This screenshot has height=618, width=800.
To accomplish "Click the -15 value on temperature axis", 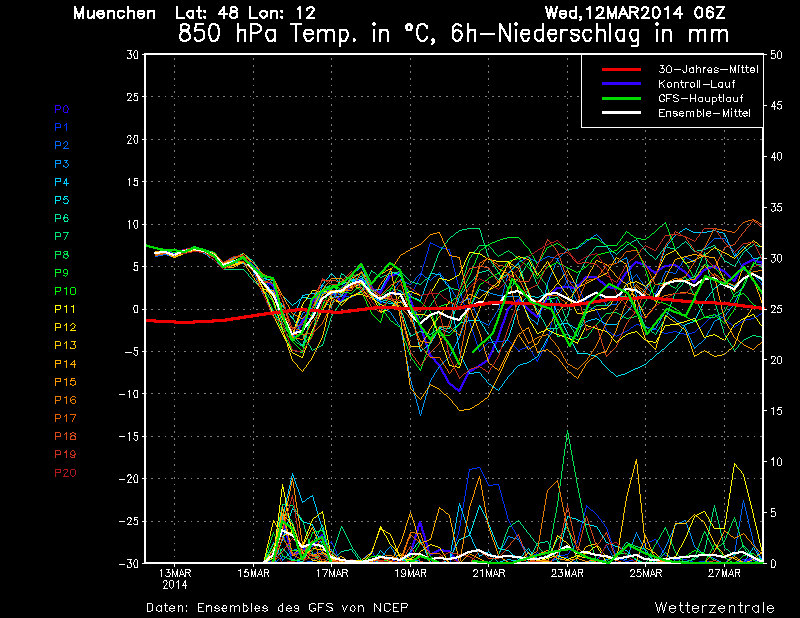I will click(x=129, y=436).
